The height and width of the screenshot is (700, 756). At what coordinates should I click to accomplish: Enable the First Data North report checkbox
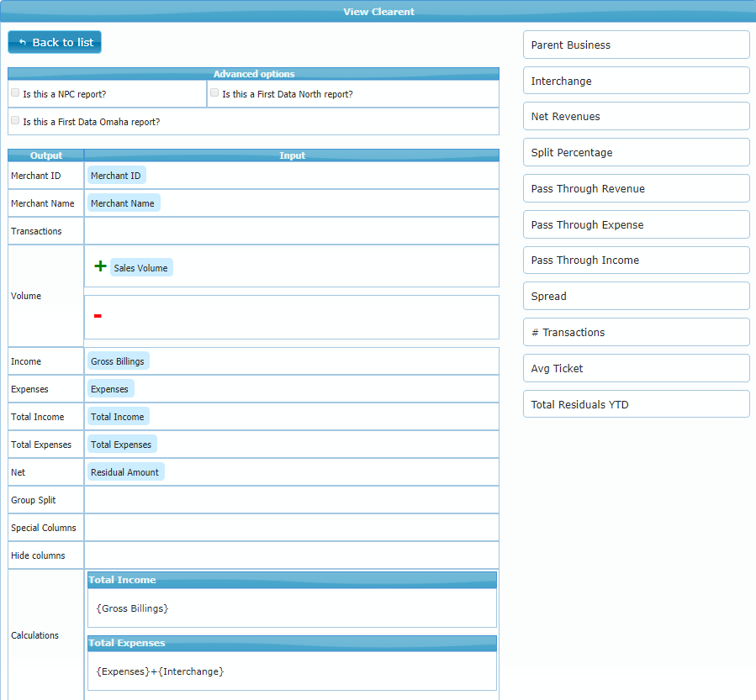pyautogui.click(x=214, y=93)
